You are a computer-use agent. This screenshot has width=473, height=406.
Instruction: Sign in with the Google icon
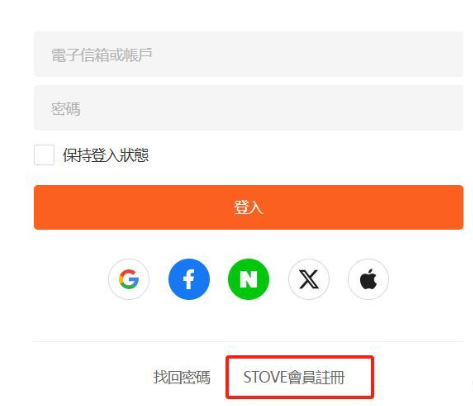129,279
